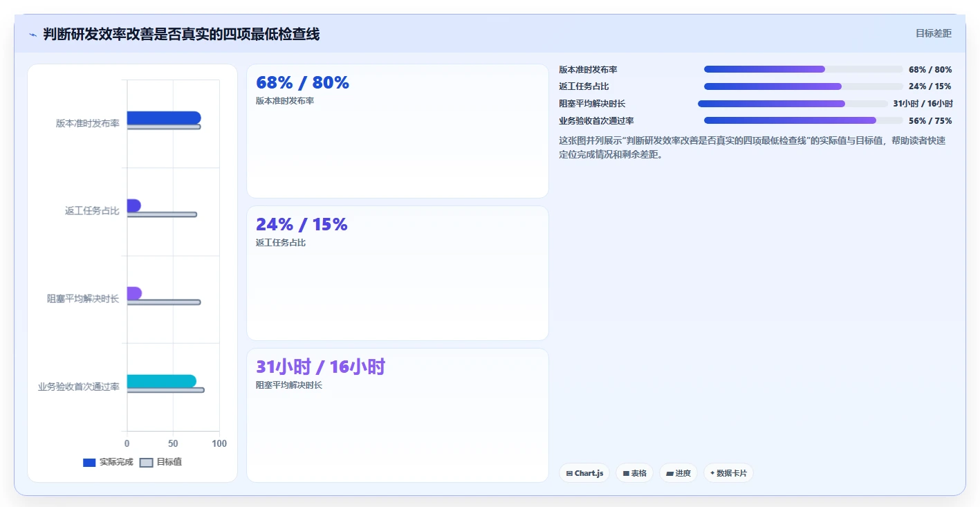Screen dimensions: 980x507
Task: Click the 68% / 80% value beside the progress bar
Action: (930, 70)
